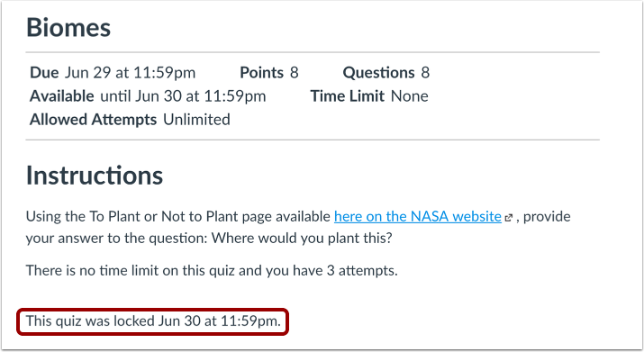Click the 'This quiz was locked' message
Screen dimensions: 644x352
click(153, 320)
